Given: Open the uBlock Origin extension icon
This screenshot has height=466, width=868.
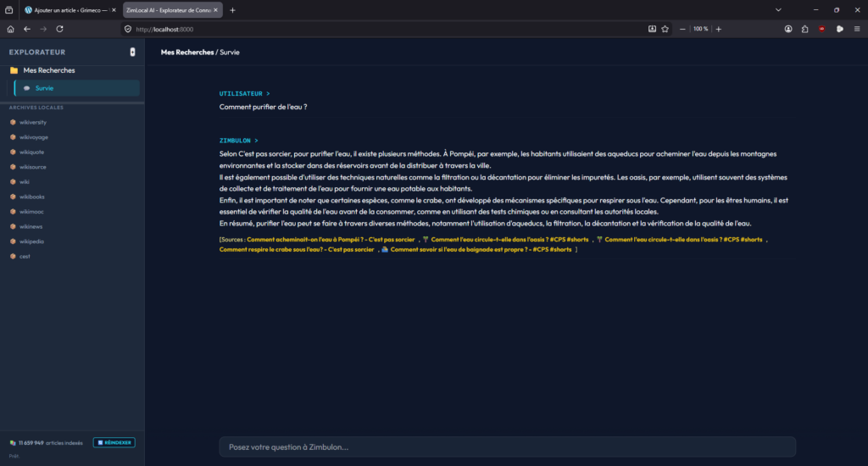Looking at the screenshot, I should [x=821, y=29].
